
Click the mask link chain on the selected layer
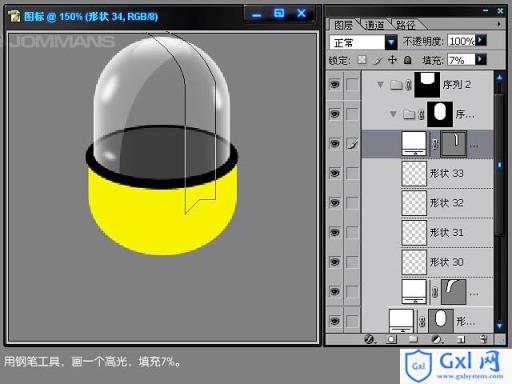tap(435, 144)
